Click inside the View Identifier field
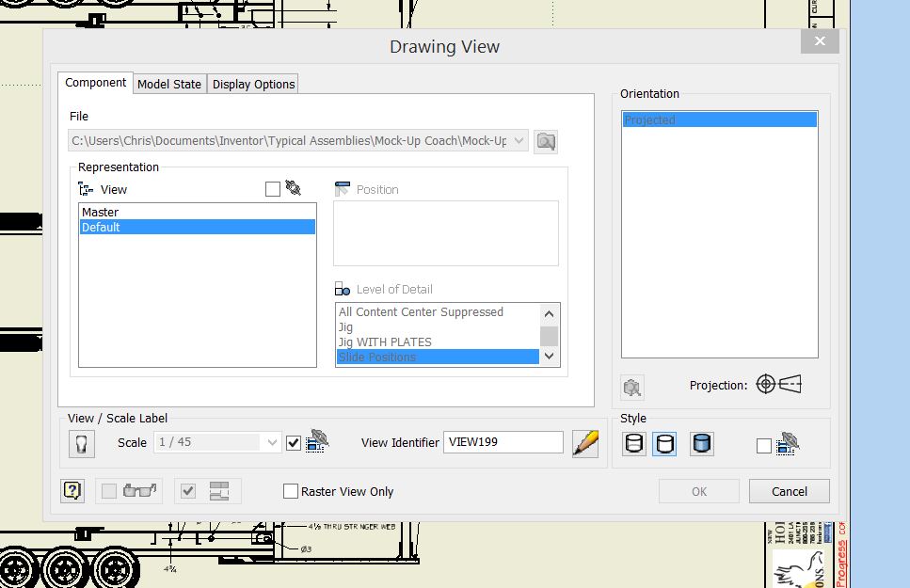Viewport: 910px width, 588px height. click(503, 442)
